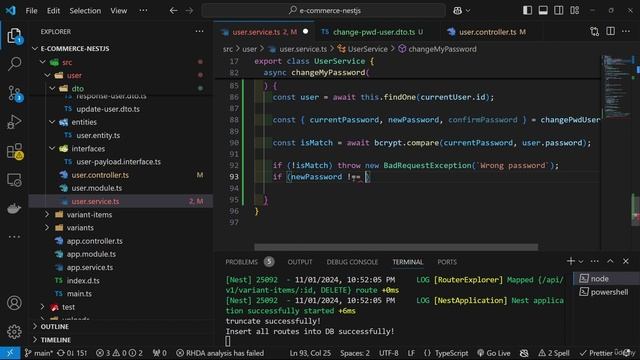Show the OUTPUT panel tab
Image resolution: width=640 pixels, height=360 pixels.
(x=300, y=262)
